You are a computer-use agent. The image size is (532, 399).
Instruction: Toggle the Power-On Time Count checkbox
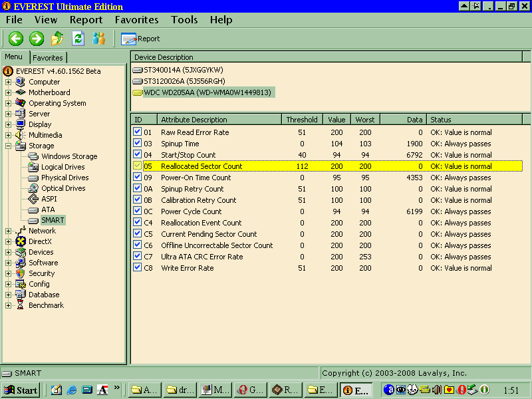[138, 178]
